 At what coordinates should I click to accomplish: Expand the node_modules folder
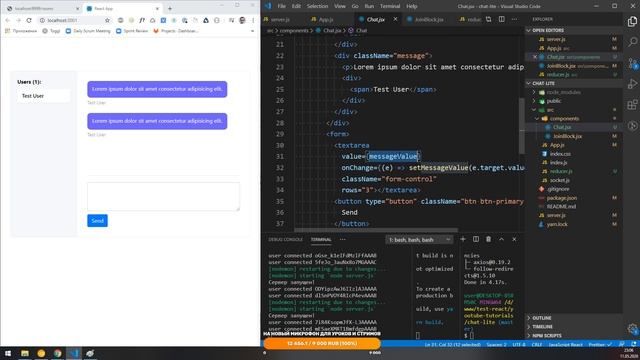(x=563, y=92)
